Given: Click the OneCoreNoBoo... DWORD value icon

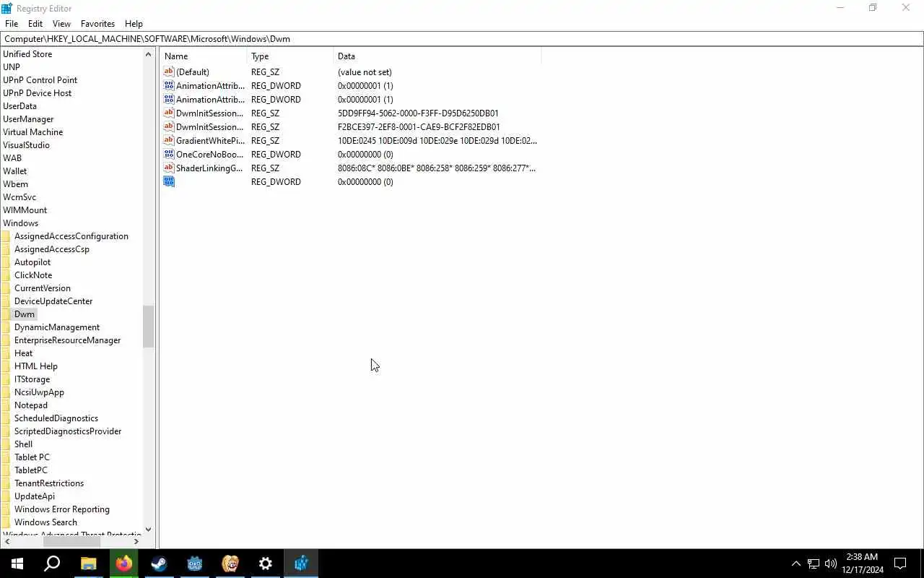Looking at the screenshot, I should 169,154.
